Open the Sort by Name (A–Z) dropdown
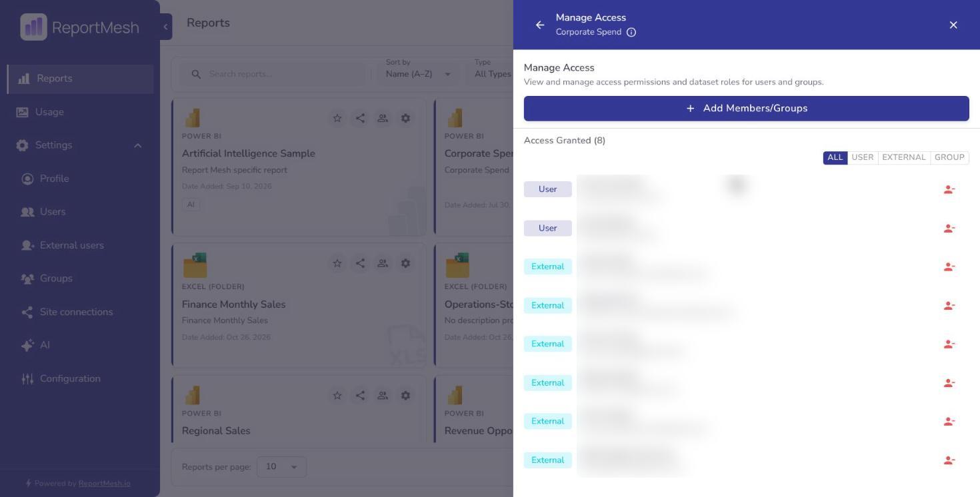 tap(419, 73)
